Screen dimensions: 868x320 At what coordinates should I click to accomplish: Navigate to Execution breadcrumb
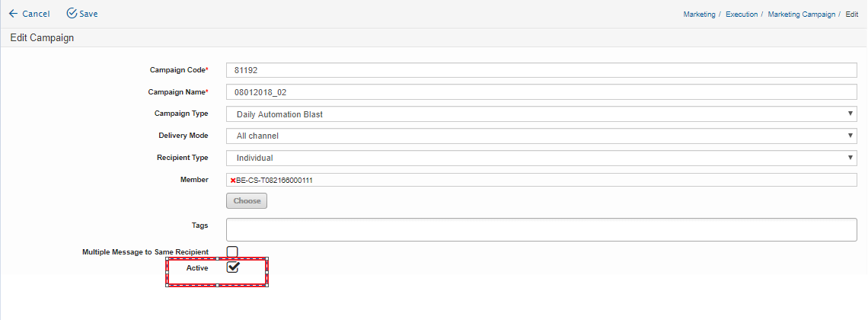[x=742, y=14]
